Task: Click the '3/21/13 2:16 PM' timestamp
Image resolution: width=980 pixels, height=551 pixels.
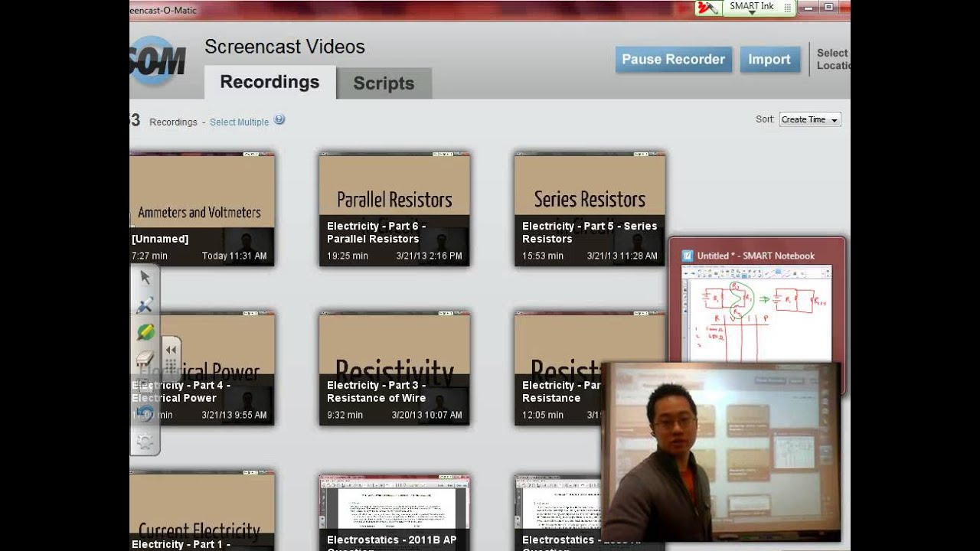Action: pyautogui.click(x=429, y=256)
